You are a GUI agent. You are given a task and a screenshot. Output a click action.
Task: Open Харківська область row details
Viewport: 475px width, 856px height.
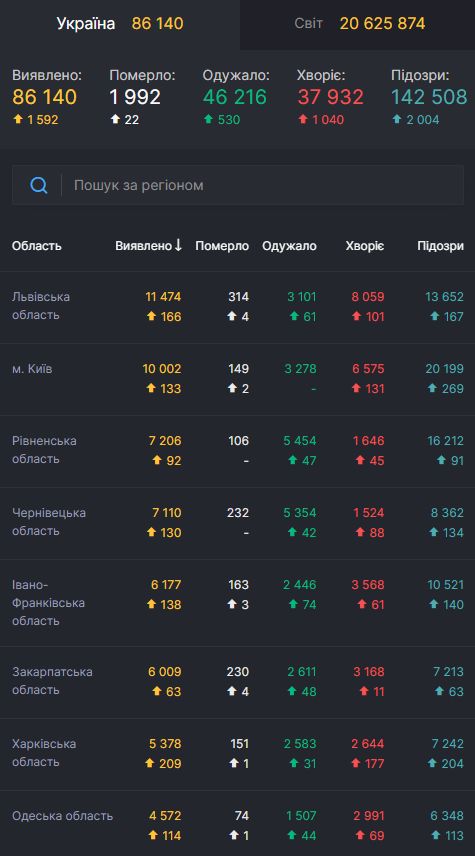click(x=238, y=754)
